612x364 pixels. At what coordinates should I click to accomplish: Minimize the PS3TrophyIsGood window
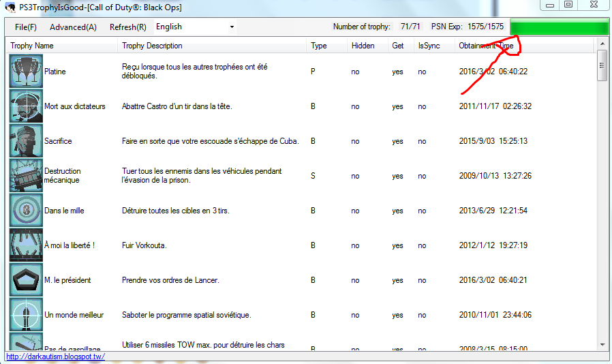tap(550, 5)
